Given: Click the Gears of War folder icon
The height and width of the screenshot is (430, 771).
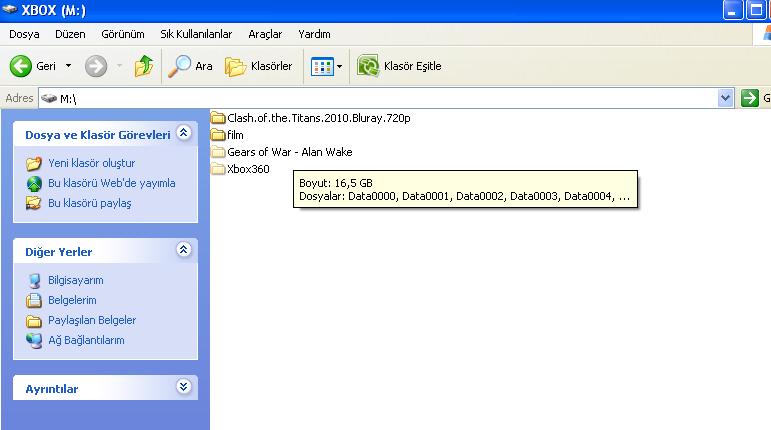Looking at the screenshot, I should [x=218, y=152].
